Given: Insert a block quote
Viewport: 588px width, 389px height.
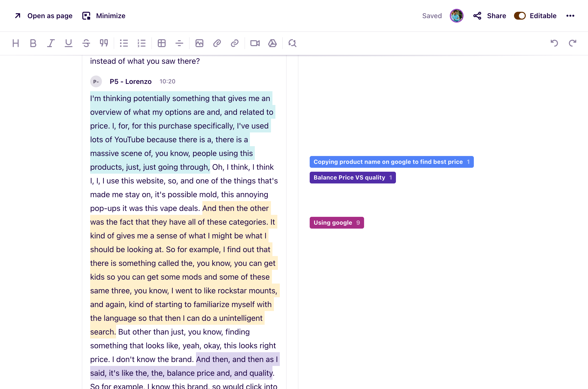Looking at the screenshot, I should tap(104, 43).
